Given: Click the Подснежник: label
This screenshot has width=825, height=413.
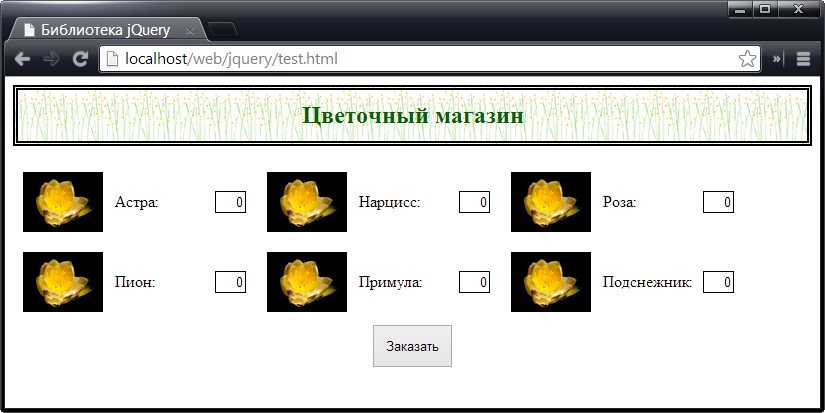Looking at the screenshot, I should tap(647, 282).
